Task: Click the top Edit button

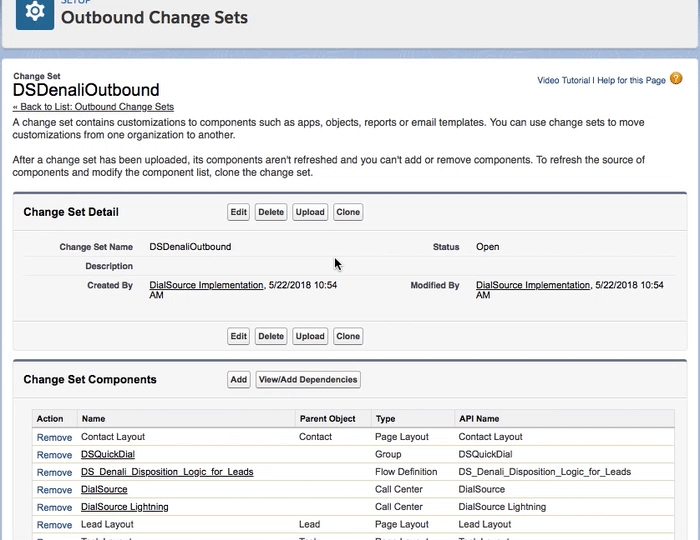Action: [x=238, y=212]
